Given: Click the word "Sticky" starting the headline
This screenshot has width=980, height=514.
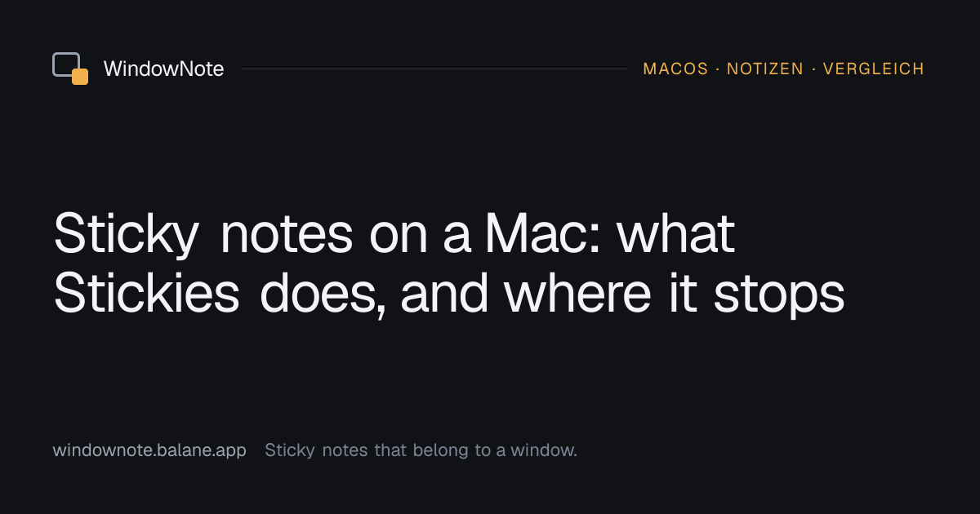Looking at the screenshot, I should click(127, 236).
